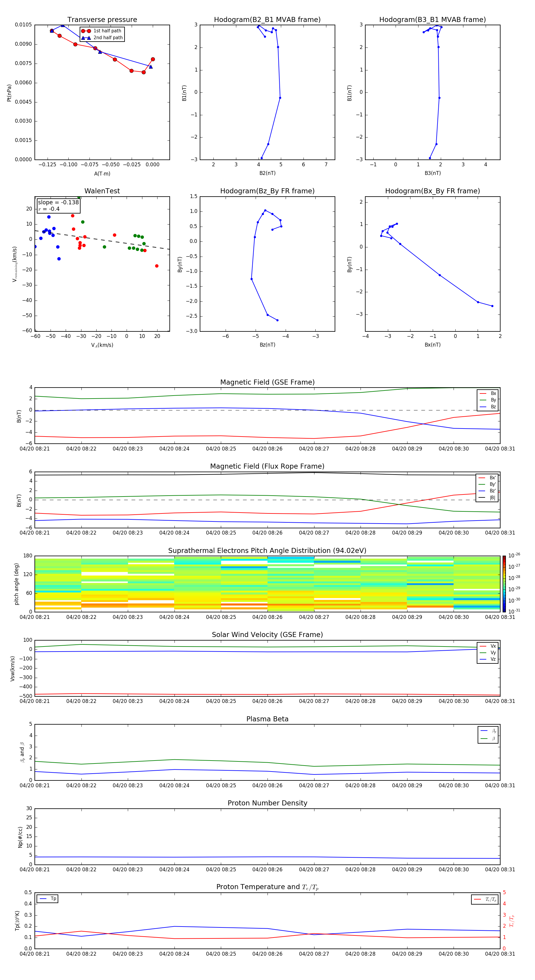Click the "Magnetic Field (Flux Rope Frame)" title

tap(267, 467)
